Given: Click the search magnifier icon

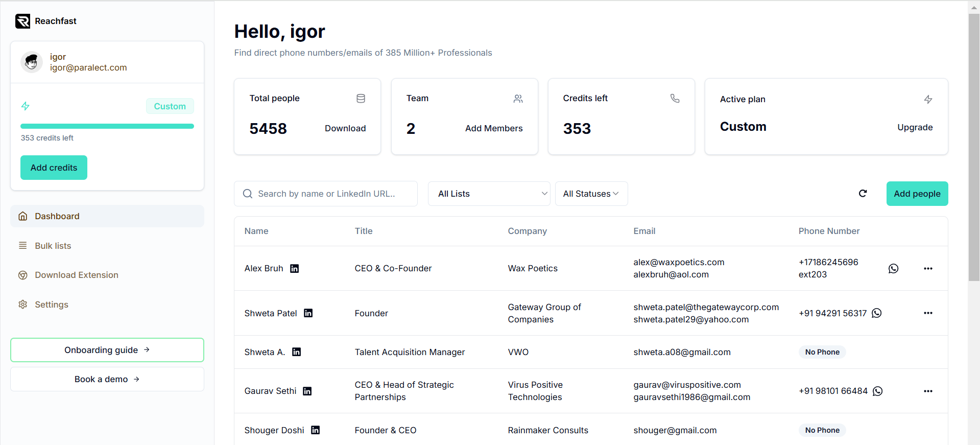Looking at the screenshot, I should click(248, 194).
